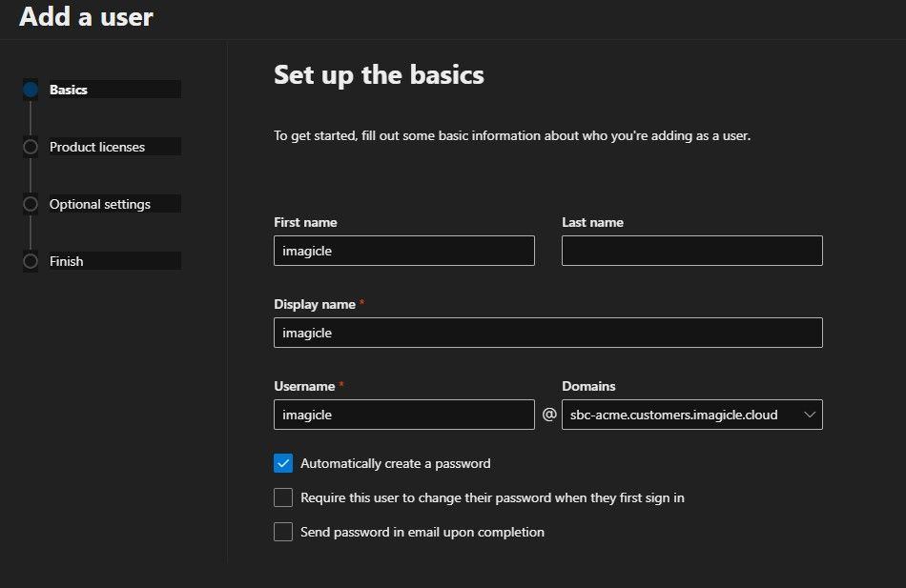Screen dimensions: 906x588
Task: Click the Product licenses step circle
Action: coord(31,147)
